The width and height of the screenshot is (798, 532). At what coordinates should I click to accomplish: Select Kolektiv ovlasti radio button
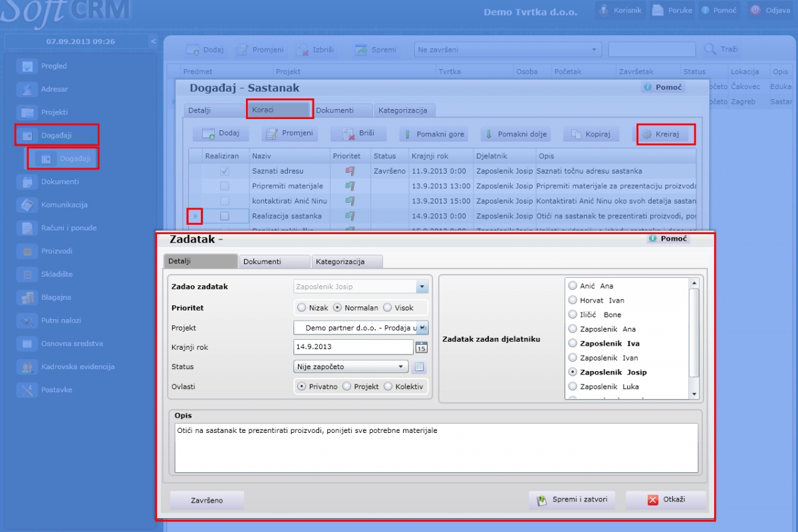pos(388,386)
